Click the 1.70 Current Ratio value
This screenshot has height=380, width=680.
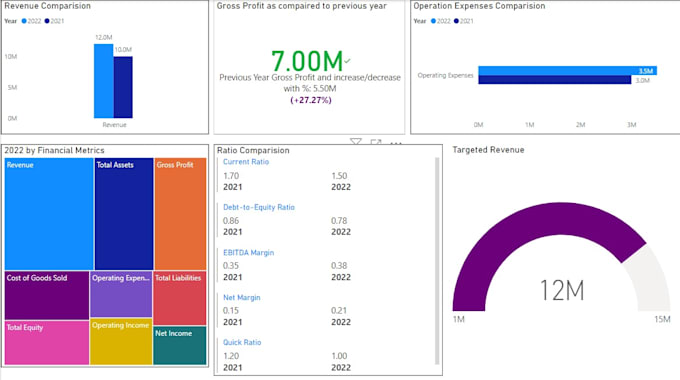tap(231, 176)
